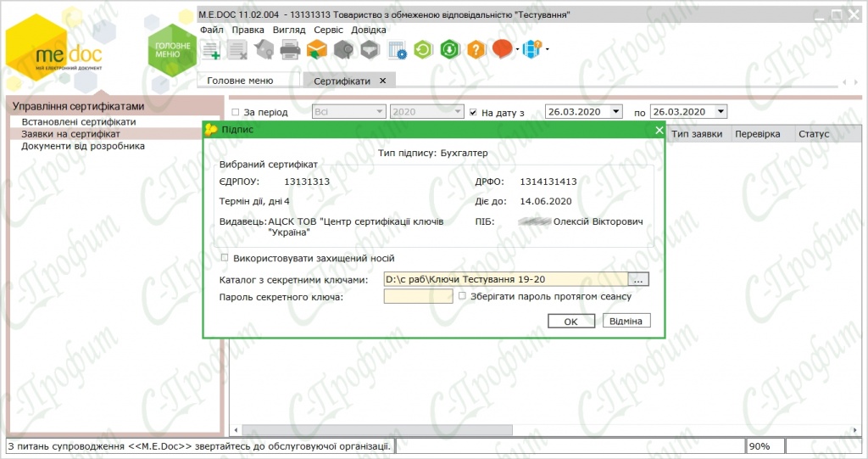
Task: Click the orange help question icon
Action: point(476,50)
